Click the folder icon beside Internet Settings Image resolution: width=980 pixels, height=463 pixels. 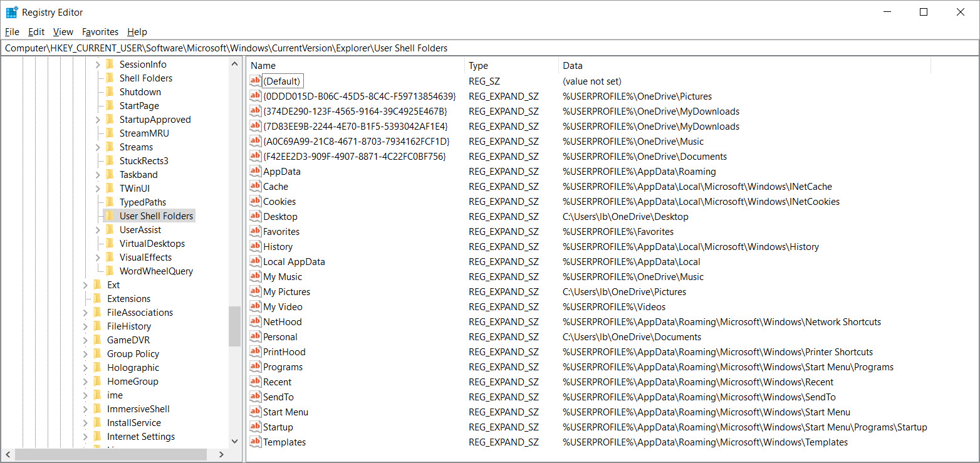(97, 436)
